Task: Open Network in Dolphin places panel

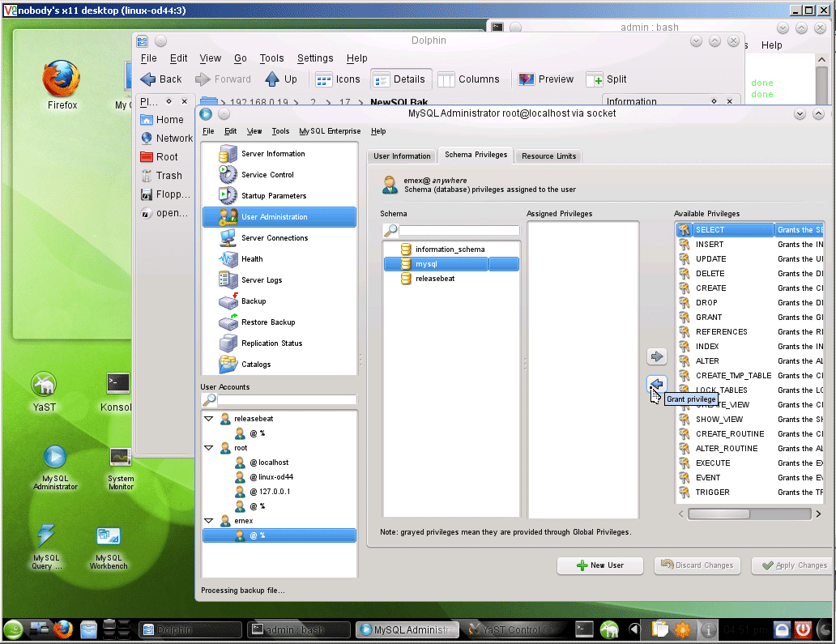Action: click(167, 138)
